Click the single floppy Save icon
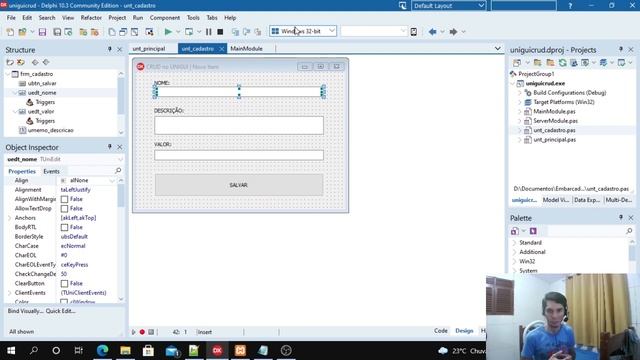 [x=42, y=31]
